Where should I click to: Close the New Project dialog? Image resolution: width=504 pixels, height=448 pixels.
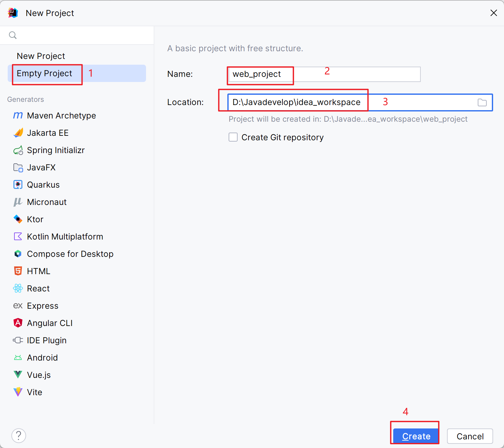(494, 13)
